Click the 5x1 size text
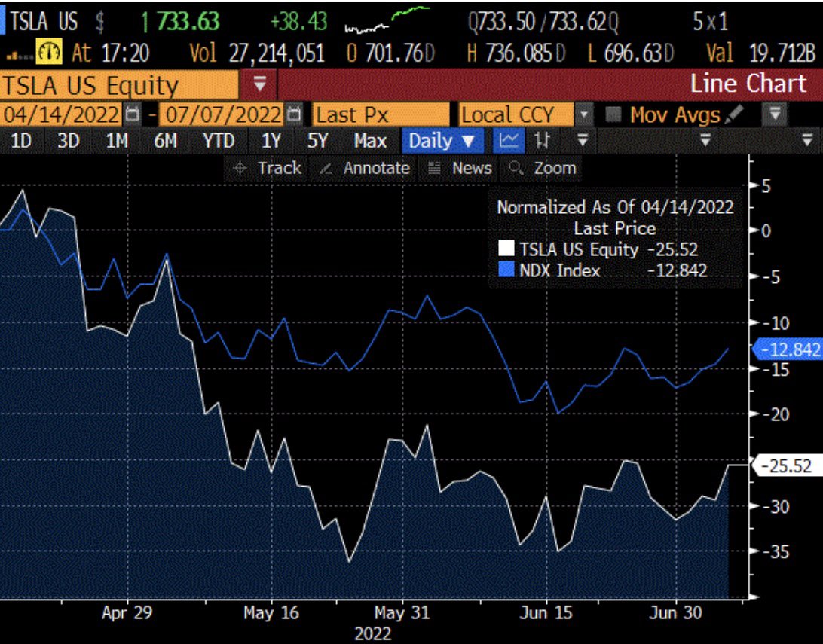The width and height of the screenshot is (823, 644). (710, 22)
